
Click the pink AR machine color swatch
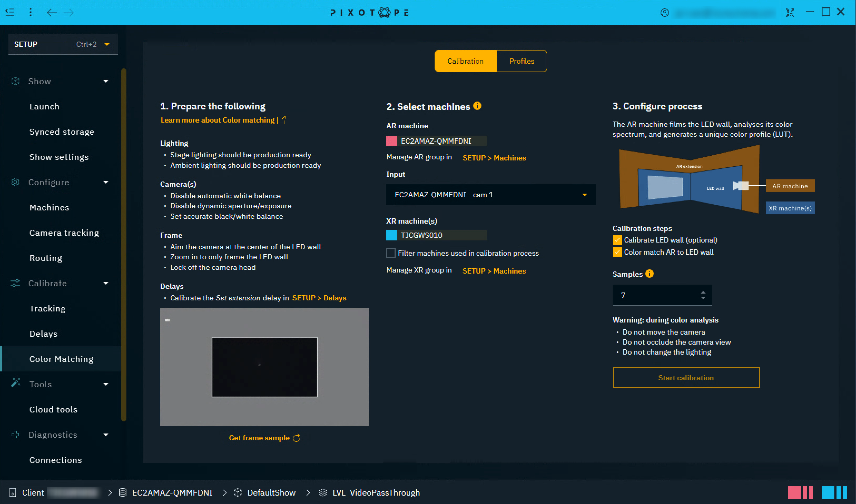391,141
